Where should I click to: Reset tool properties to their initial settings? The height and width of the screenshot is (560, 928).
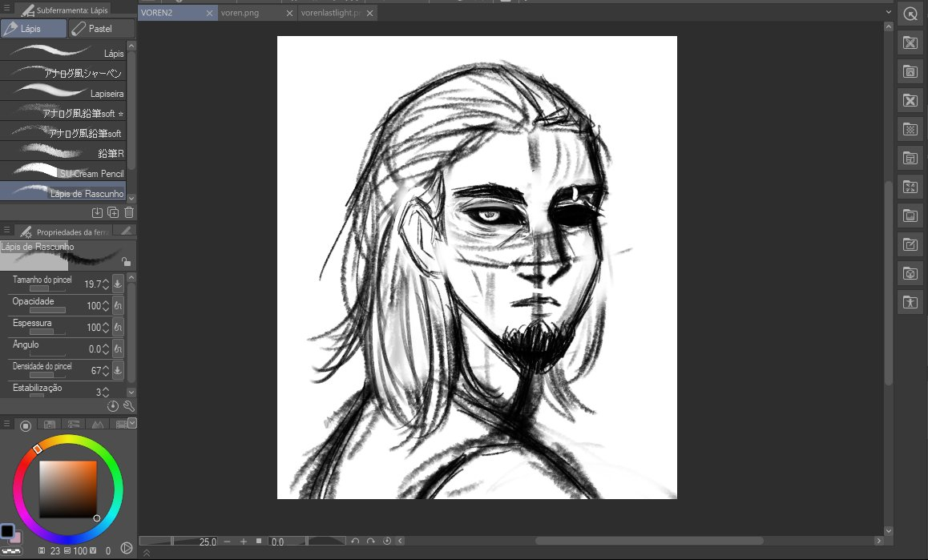pos(113,406)
